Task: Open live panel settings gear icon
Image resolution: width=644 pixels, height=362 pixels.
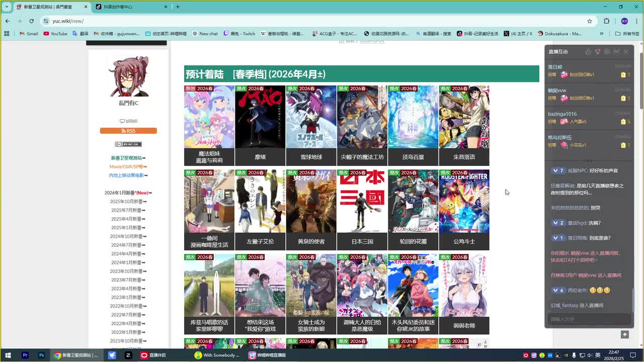Action: (x=607, y=52)
